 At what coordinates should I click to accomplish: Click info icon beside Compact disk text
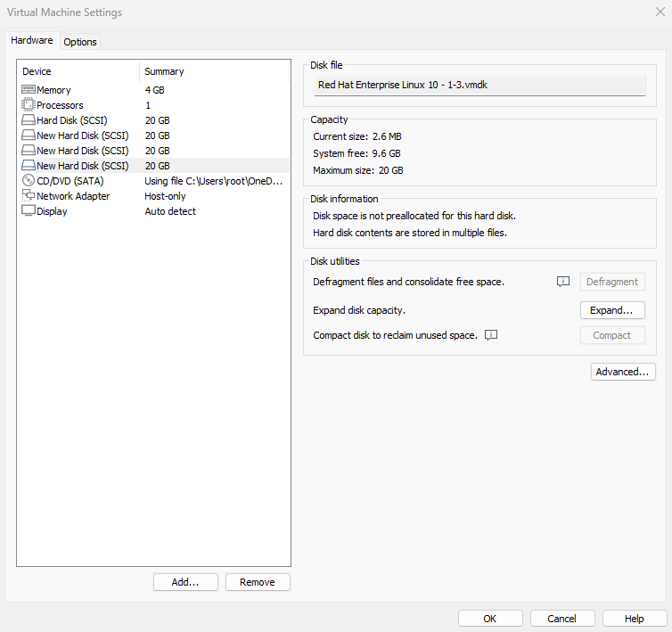[490, 335]
